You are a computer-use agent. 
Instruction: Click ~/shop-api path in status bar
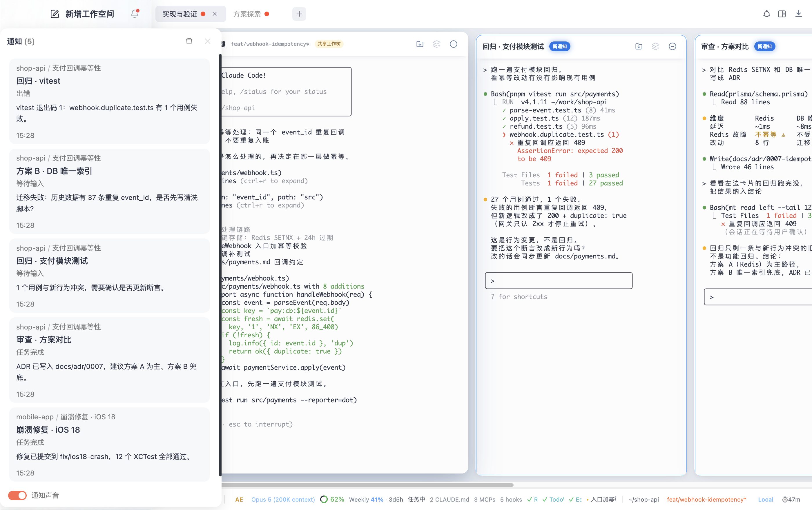tap(644, 499)
